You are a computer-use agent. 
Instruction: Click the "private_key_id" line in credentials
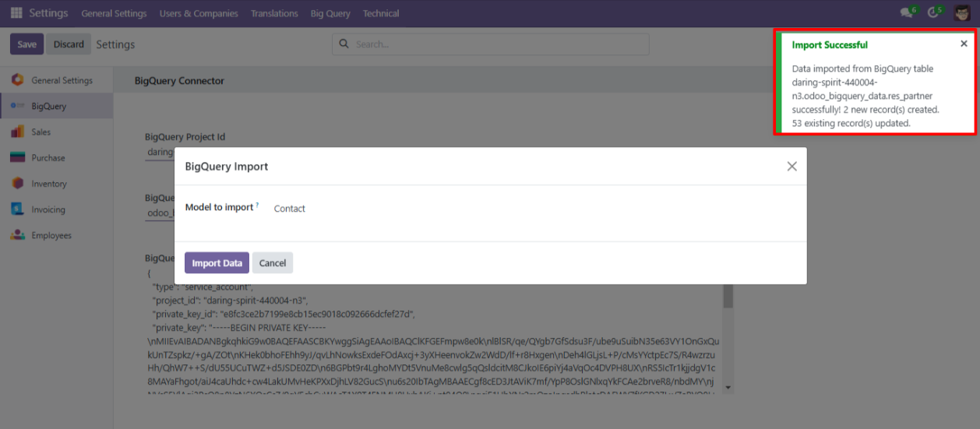(x=284, y=314)
